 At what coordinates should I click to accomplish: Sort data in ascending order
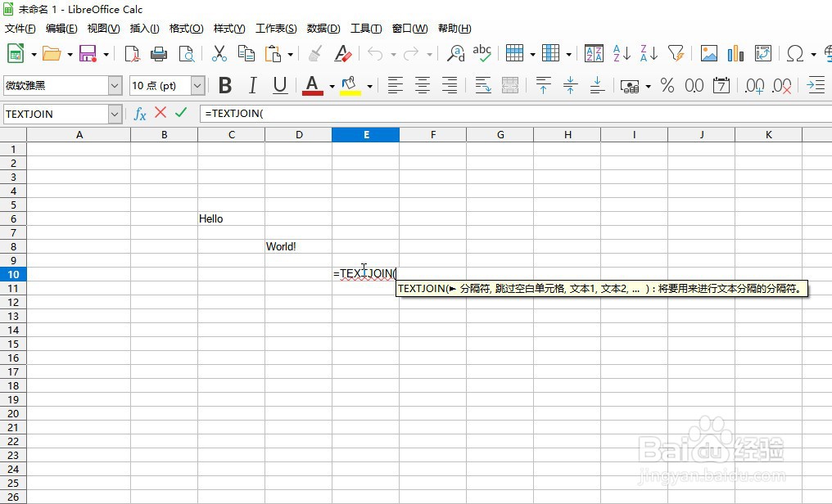(622, 53)
